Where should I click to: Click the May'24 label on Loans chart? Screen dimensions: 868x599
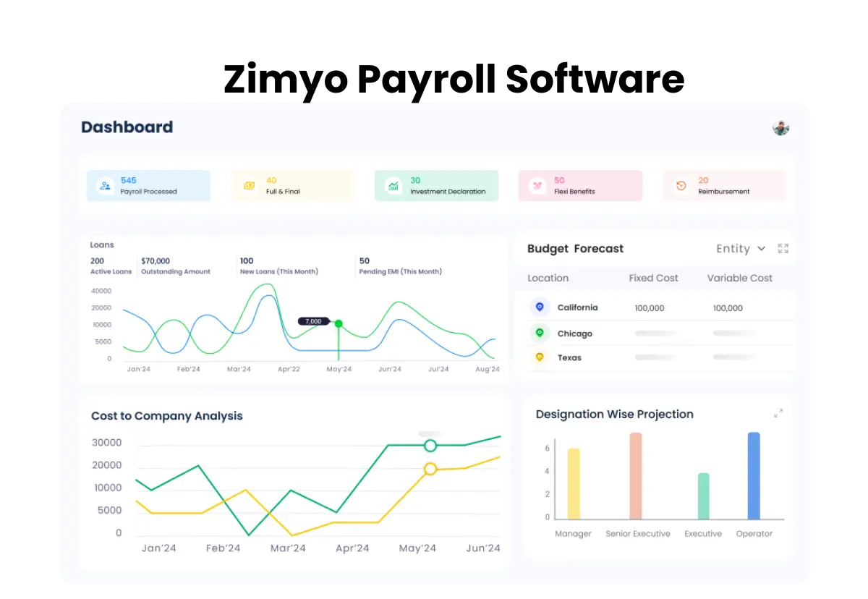[x=339, y=369]
